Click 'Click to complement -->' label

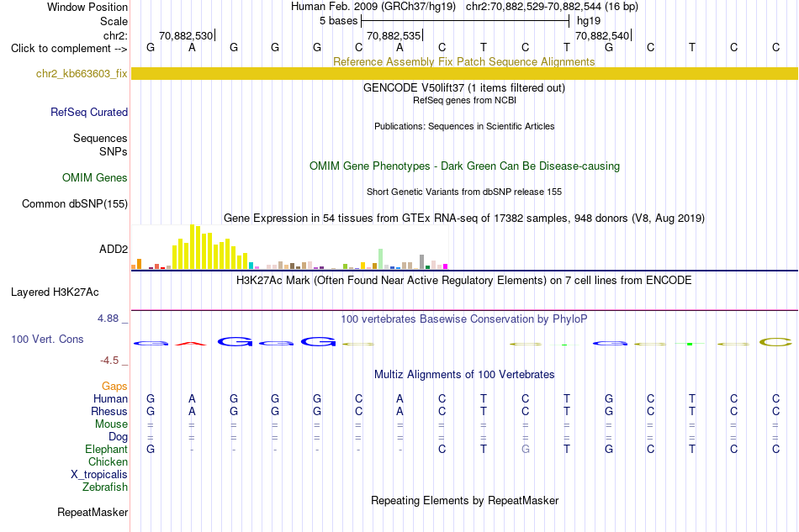69,49
